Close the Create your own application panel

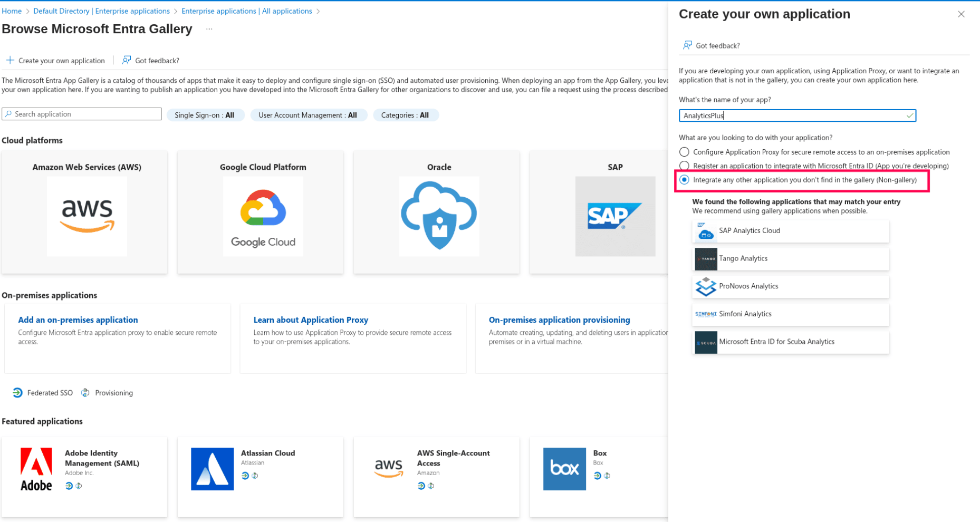(x=961, y=14)
